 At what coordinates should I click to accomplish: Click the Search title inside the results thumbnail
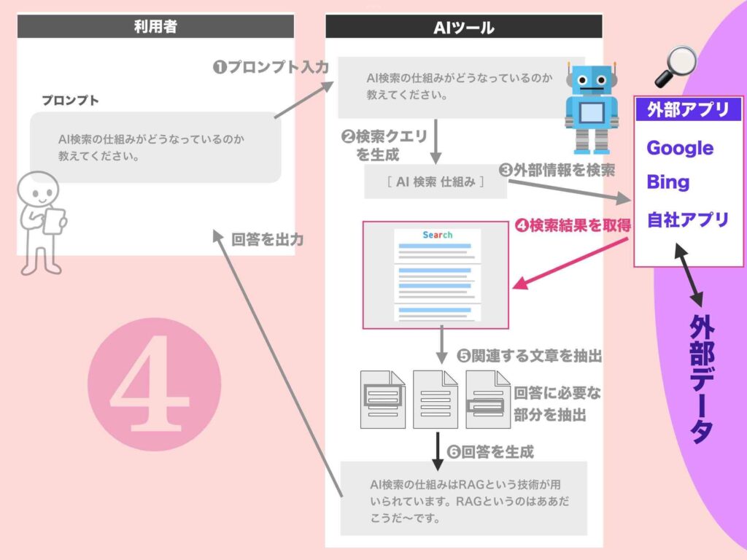point(438,235)
